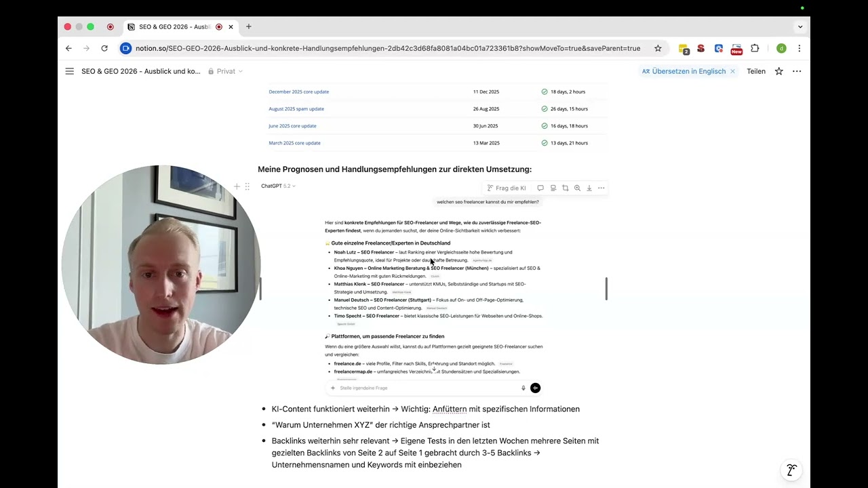Click the six-dot block drag handle

pos(247,186)
